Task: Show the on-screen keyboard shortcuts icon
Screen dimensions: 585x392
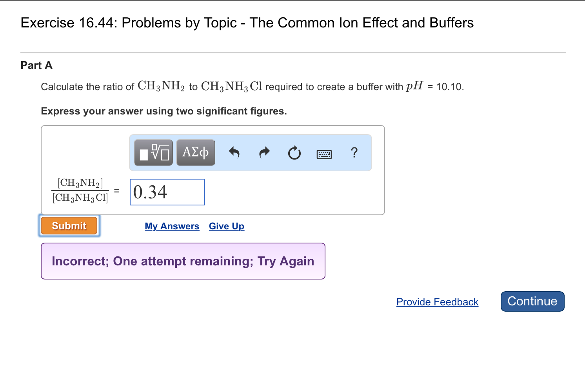Action: pos(323,153)
